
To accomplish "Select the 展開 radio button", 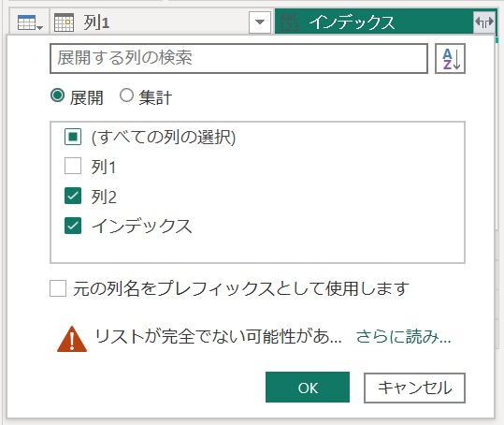I will 58,95.
